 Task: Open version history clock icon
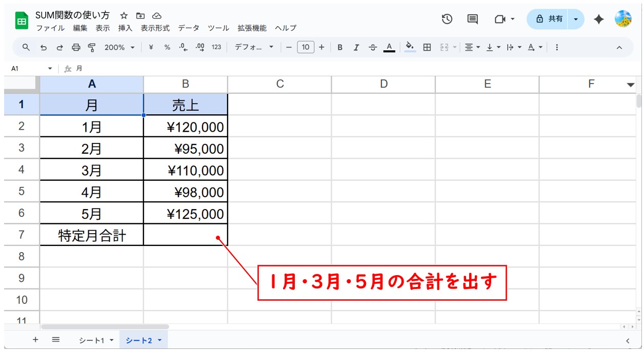pyautogui.click(x=447, y=19)
